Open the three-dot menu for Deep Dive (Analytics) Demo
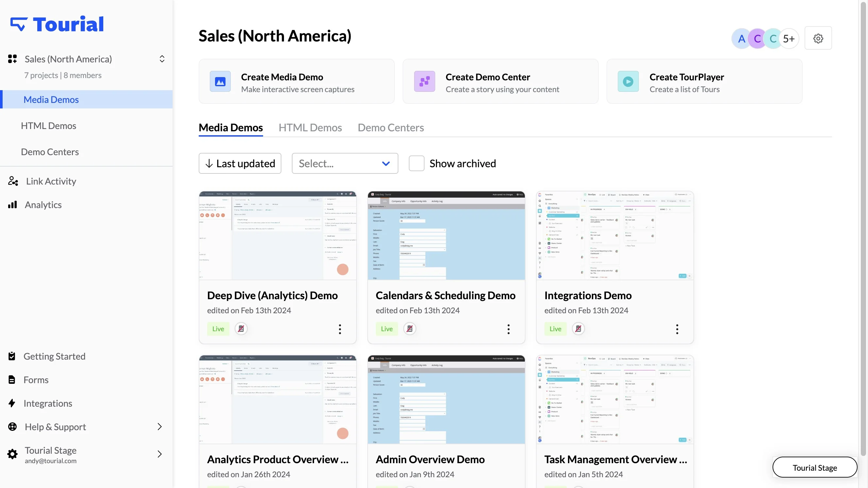868x488 pixels. pyautogui.click(x=340, y=329)
